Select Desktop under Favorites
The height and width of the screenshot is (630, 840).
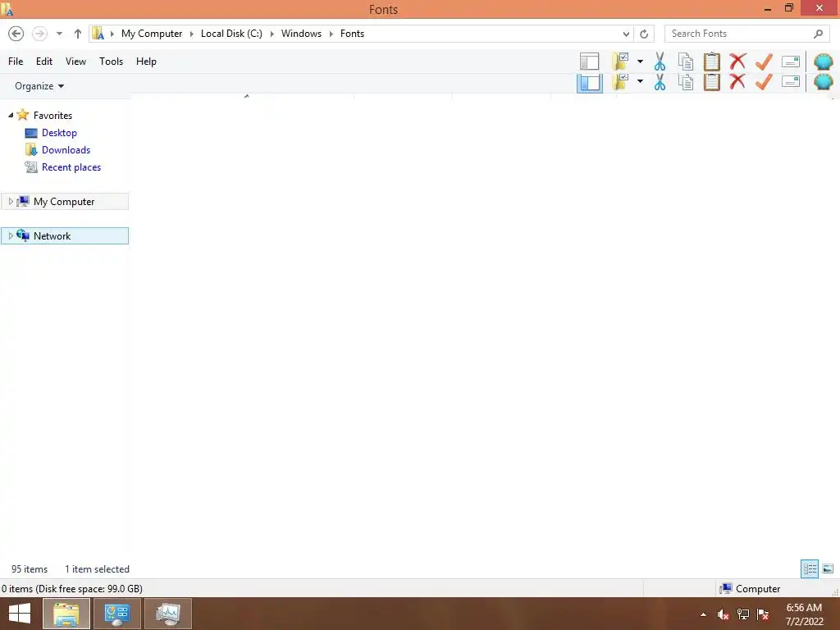point(59,133)
